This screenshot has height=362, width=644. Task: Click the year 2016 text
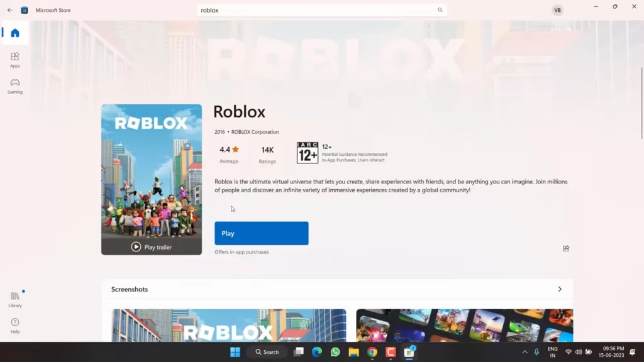click(219, 132)
